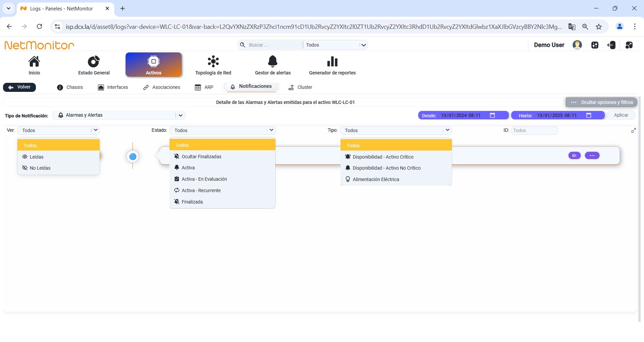Click the Aplicar button
The width and height of the screenshot is (644, 342).
pyautogui.click(x=621, y=115)
